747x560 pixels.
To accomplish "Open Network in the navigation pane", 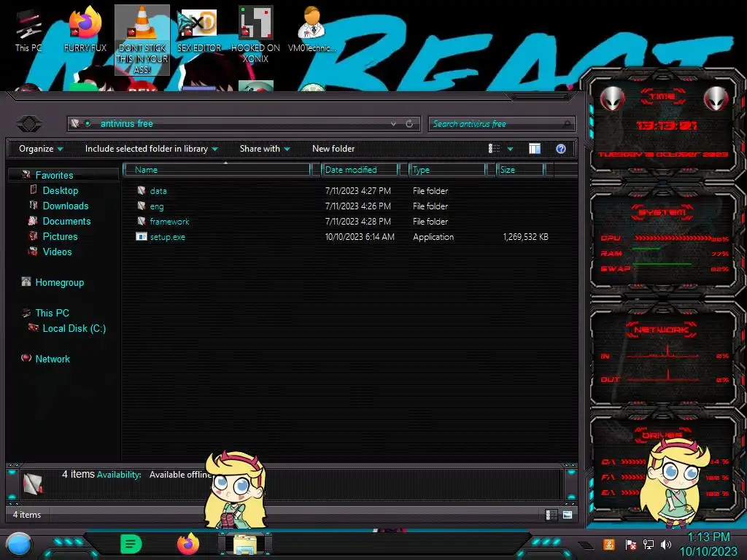I will pyautogui.click(x=53, y=359).
